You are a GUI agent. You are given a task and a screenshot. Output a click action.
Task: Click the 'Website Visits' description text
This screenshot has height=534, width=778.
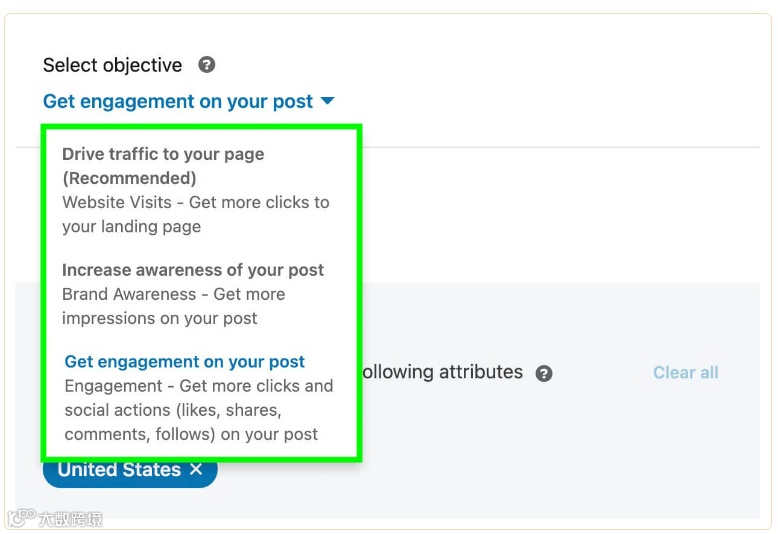click(x=195, y=202)
